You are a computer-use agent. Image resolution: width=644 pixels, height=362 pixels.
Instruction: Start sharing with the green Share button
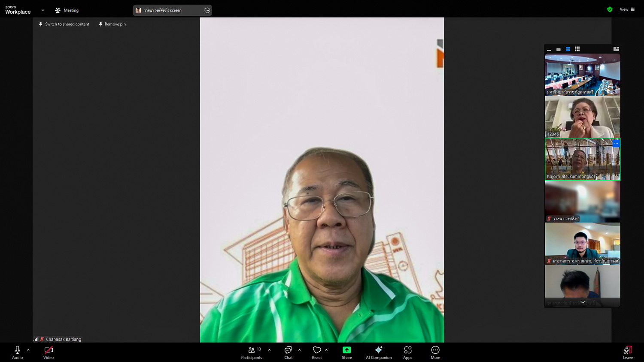click(x=346, y=353)
